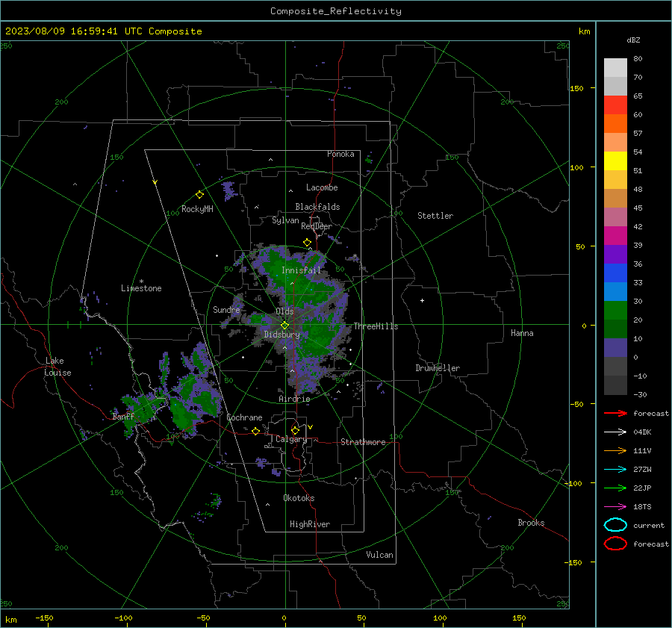Viewport: 672px width, 628px height.
Task: Click the Lacombe town label
Action: coord(322,187)
